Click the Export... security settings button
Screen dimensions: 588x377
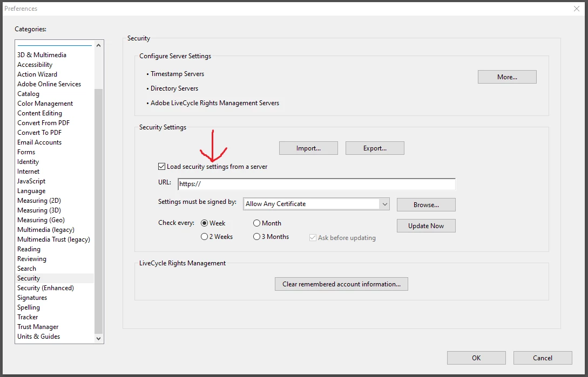click(x=375, y=148)
